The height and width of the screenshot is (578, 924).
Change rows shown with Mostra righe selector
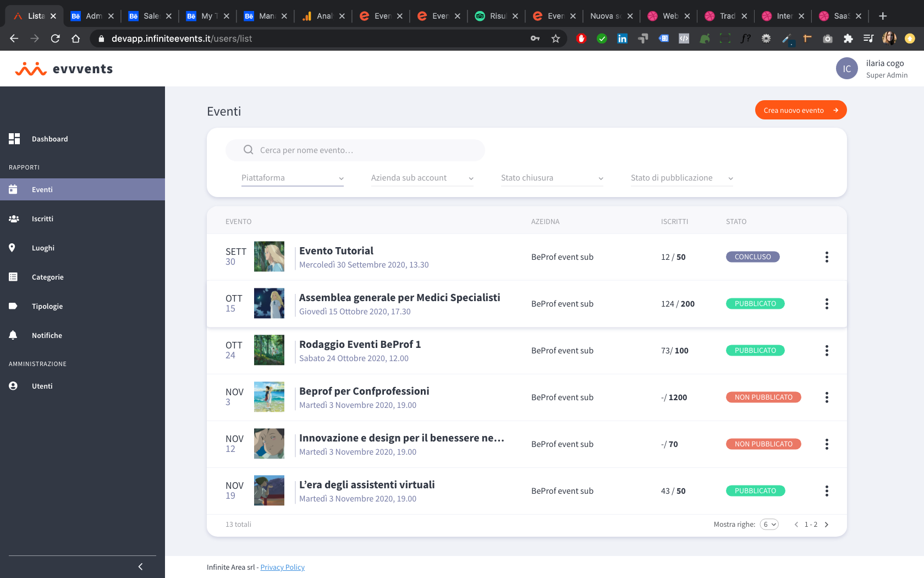tap(769, 525)
